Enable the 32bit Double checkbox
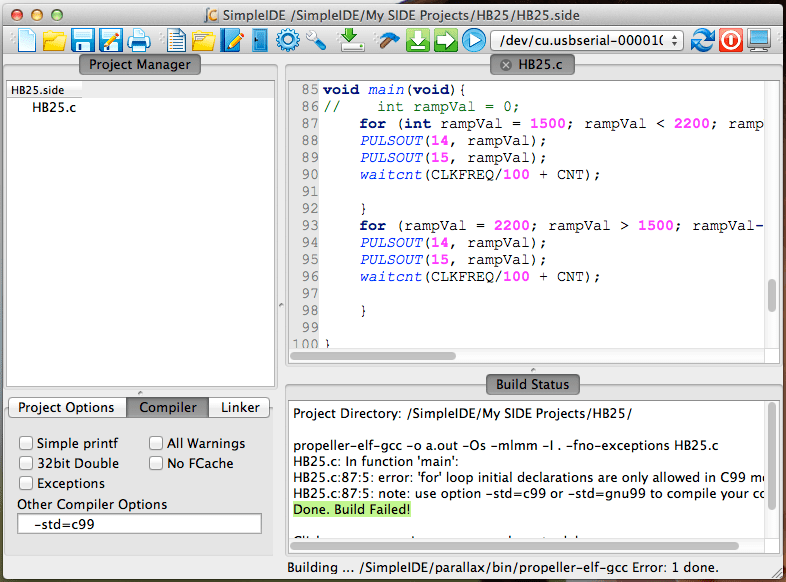Image resolution: width=786 pixels, height=582 pixels. [x=26, y=463]
